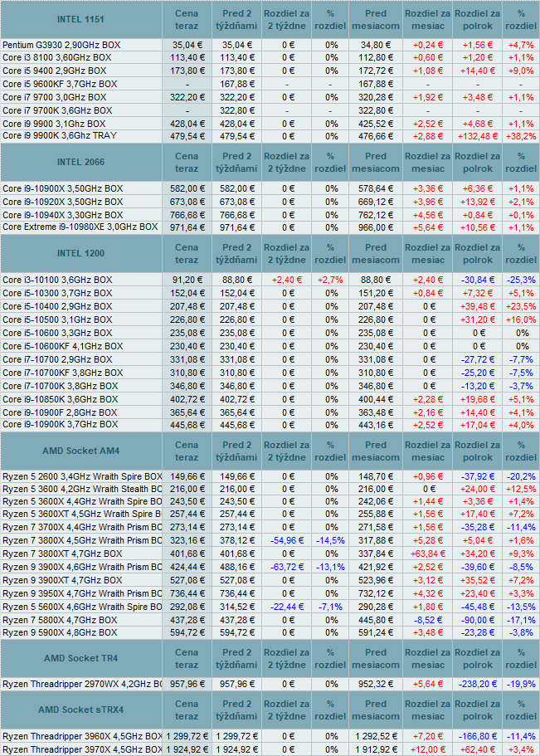Select the Ryzen 9 5900X 4,8GHz BOX name
This screenshot has width=540, height=756.
pos(60,632)
